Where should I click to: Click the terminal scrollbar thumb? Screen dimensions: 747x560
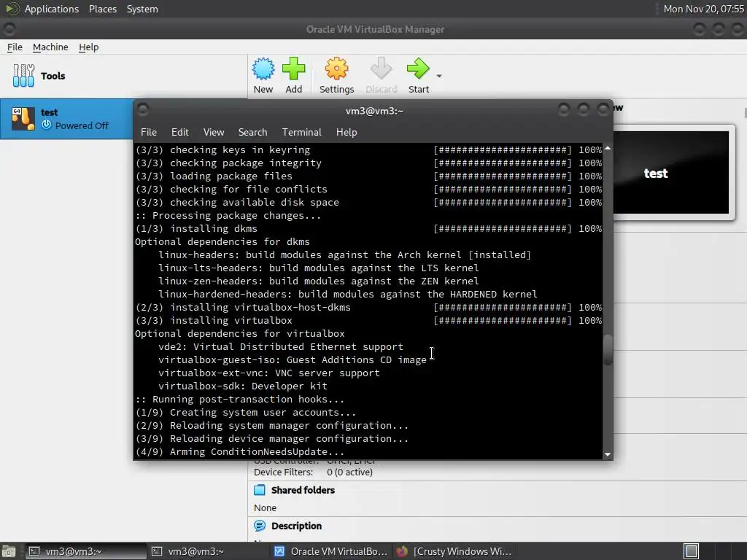(x=608, y=350)
